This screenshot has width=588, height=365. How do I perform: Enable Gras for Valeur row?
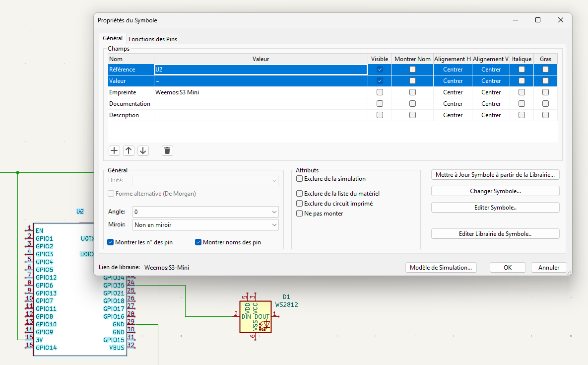546,80
